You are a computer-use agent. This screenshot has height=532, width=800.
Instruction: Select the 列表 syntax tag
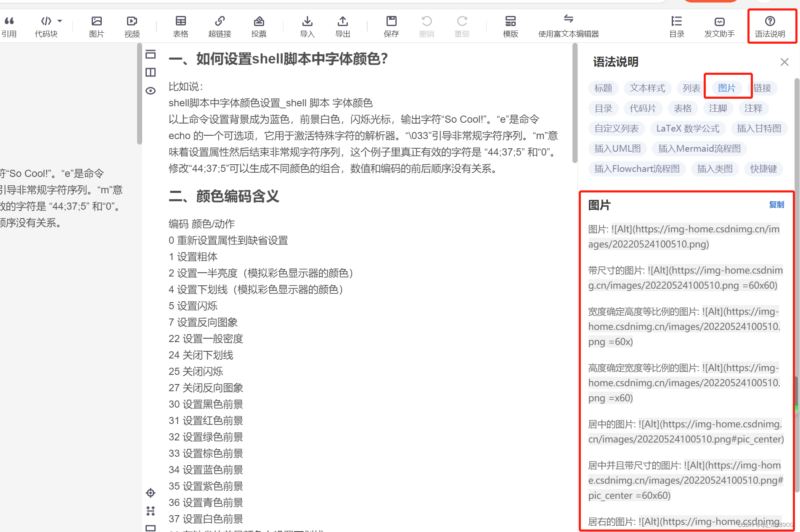point(691,88)
